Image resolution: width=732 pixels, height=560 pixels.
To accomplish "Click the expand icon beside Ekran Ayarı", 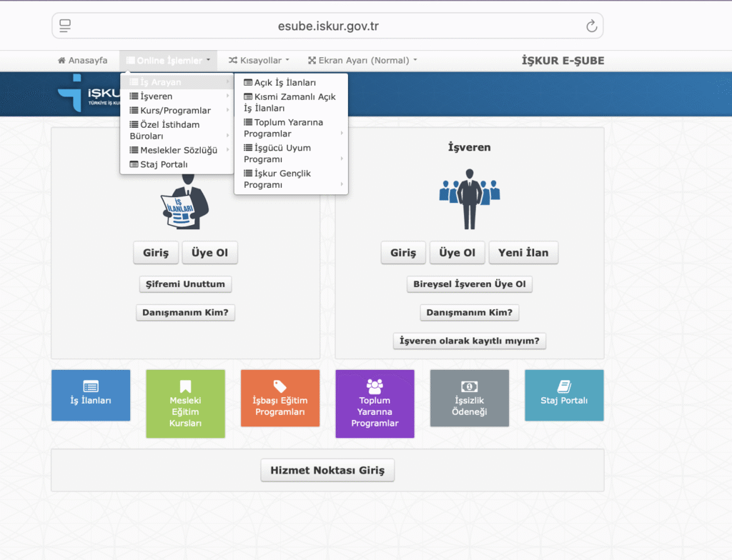I will pos(312,60).
